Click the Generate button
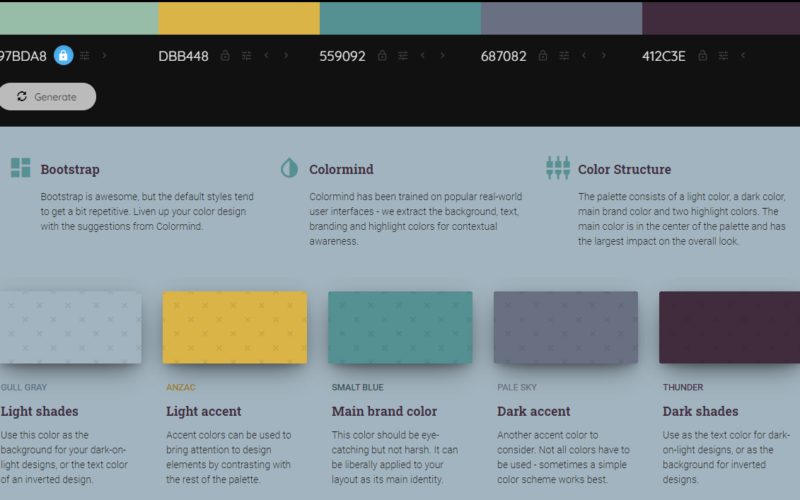This screenshot has width=800, height=500. 47,96
